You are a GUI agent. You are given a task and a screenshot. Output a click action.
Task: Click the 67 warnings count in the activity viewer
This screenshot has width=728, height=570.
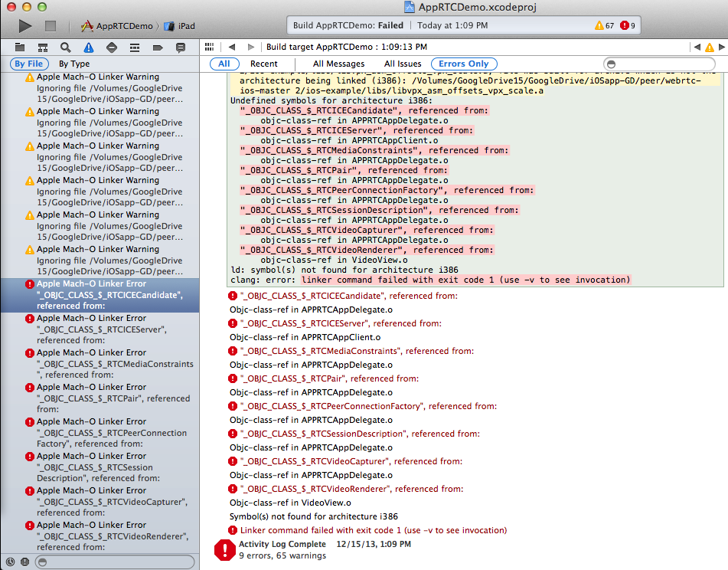point(605,25)
